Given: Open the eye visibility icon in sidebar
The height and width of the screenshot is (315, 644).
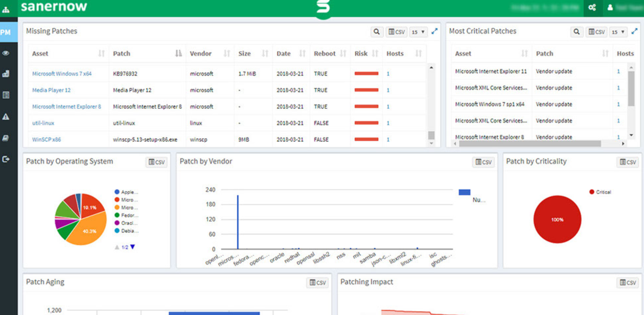Looking at the screenshot, I should pos(6,53).
